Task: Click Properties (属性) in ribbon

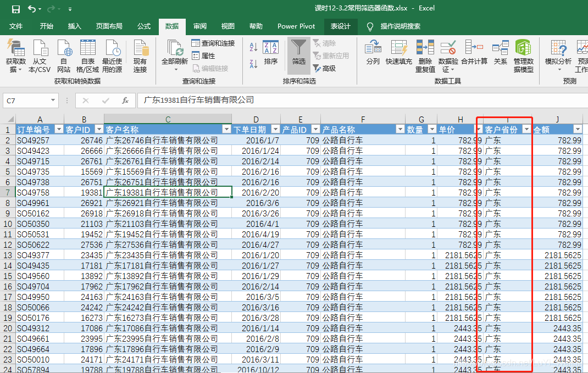Action: [x=204, y=56]
